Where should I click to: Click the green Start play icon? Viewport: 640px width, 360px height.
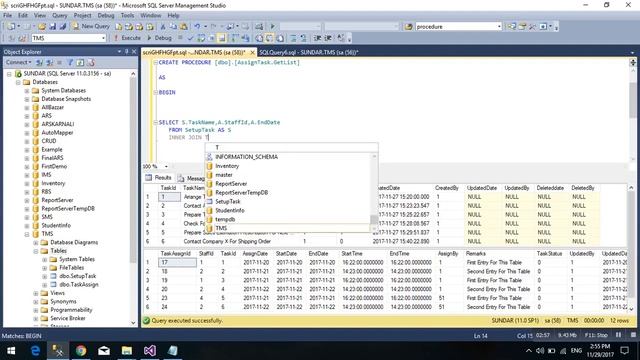[x=272, y=27]
